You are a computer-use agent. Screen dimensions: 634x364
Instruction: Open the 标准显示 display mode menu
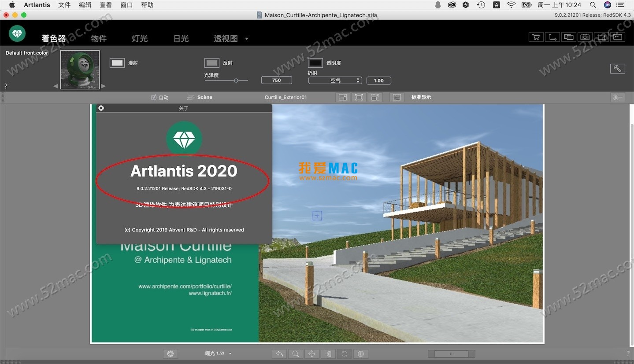click(x=421, y=97)
